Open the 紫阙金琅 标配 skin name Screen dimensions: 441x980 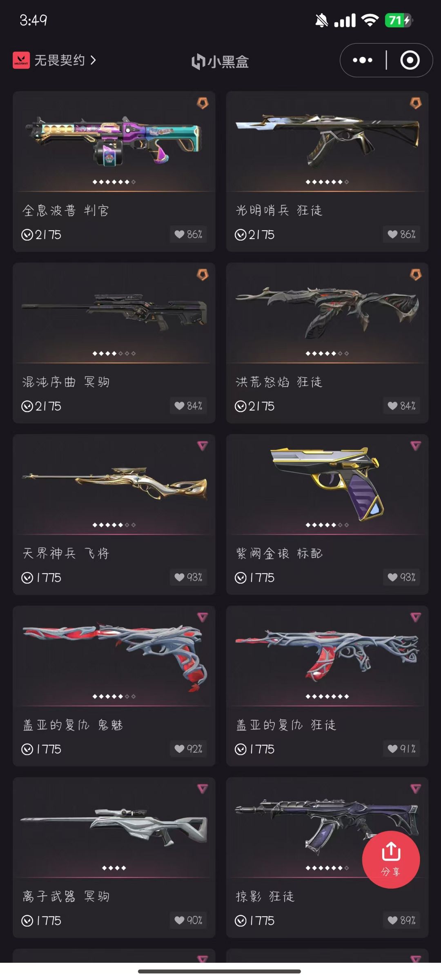(279, 553)
